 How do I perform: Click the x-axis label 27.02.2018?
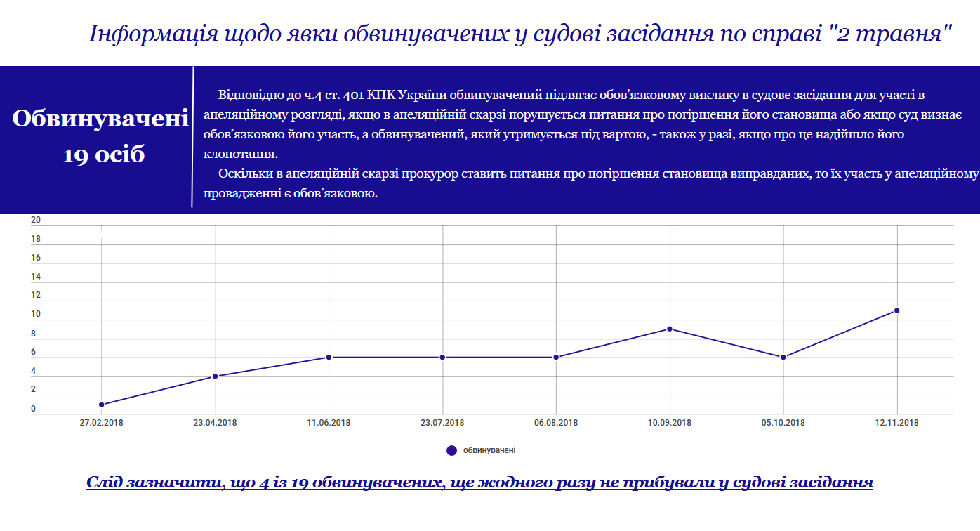pyautogui.click(x=102, y=423)
